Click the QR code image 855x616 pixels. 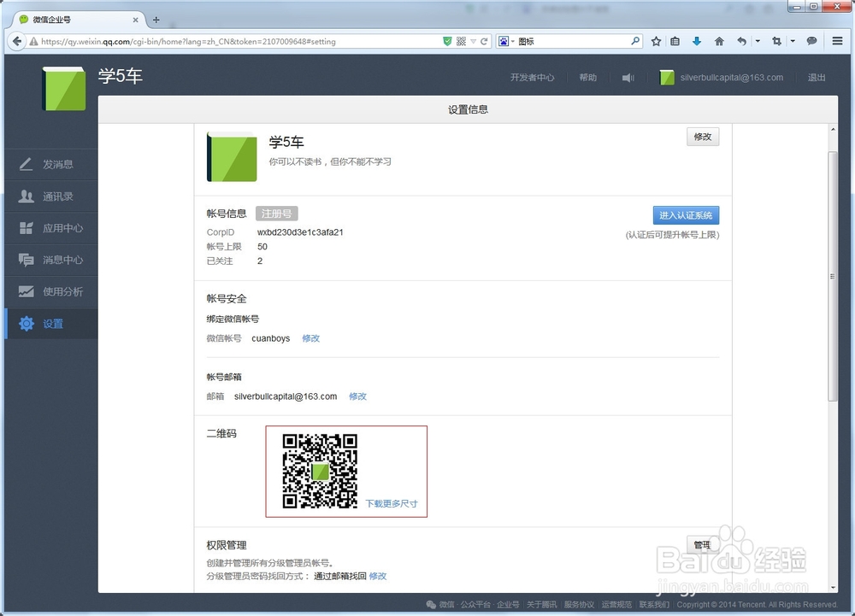(320, 471)
